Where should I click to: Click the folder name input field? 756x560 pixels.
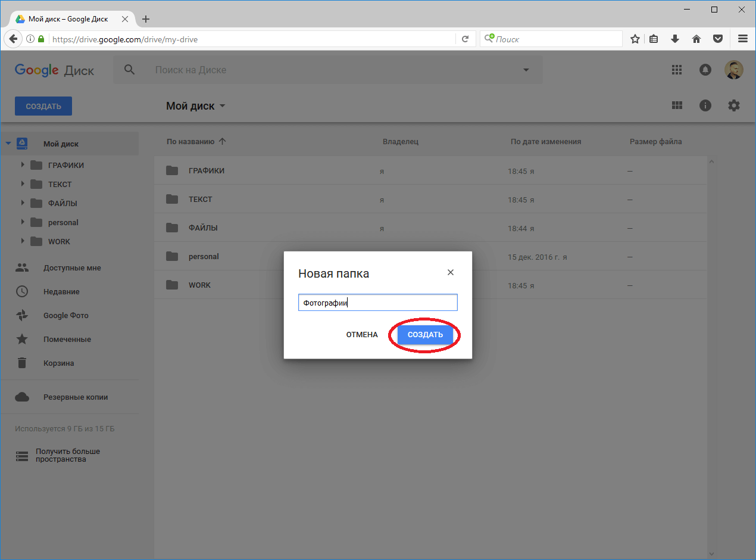click(377, 303)
